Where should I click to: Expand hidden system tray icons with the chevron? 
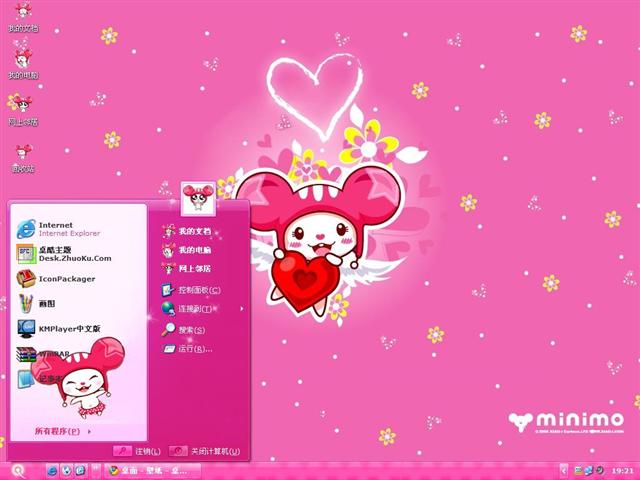[563, 471]
